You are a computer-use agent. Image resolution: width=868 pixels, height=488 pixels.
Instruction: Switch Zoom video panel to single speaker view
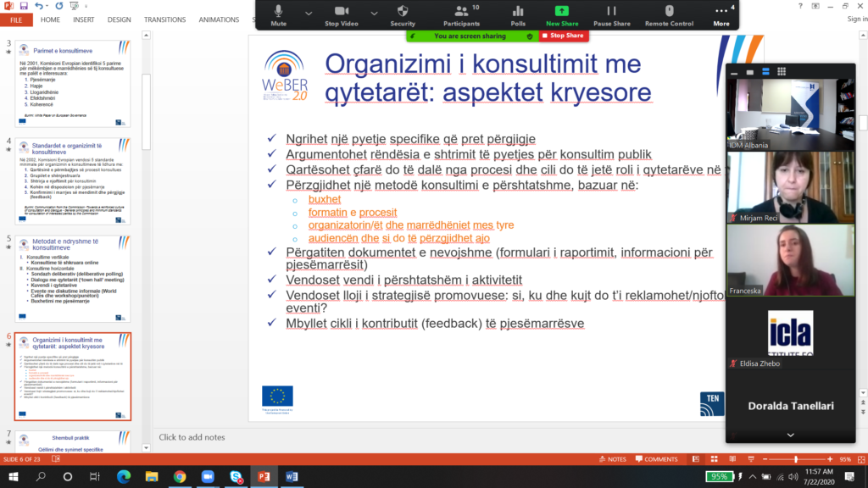point(749,72)
